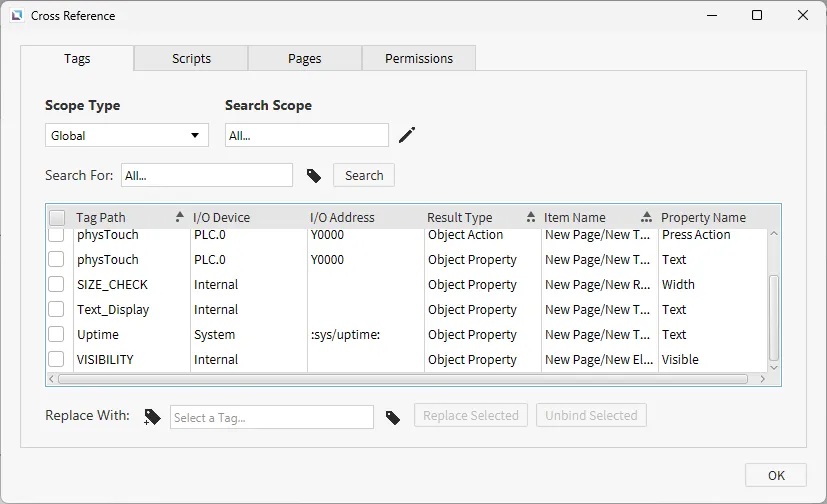Click the Item Name column sort icon
827x504 pixels.
pyautogui.click(x=646, y=217)
